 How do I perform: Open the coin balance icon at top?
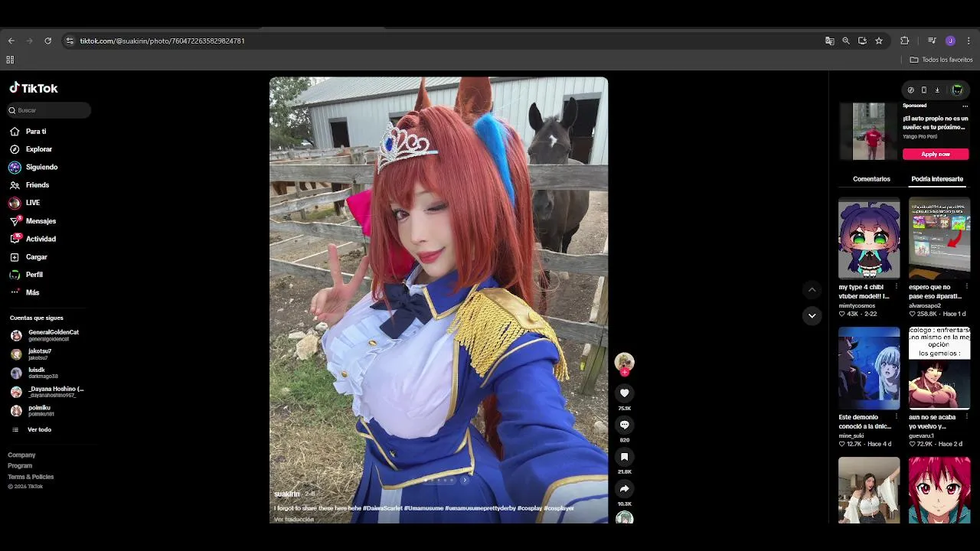[910, 90]
